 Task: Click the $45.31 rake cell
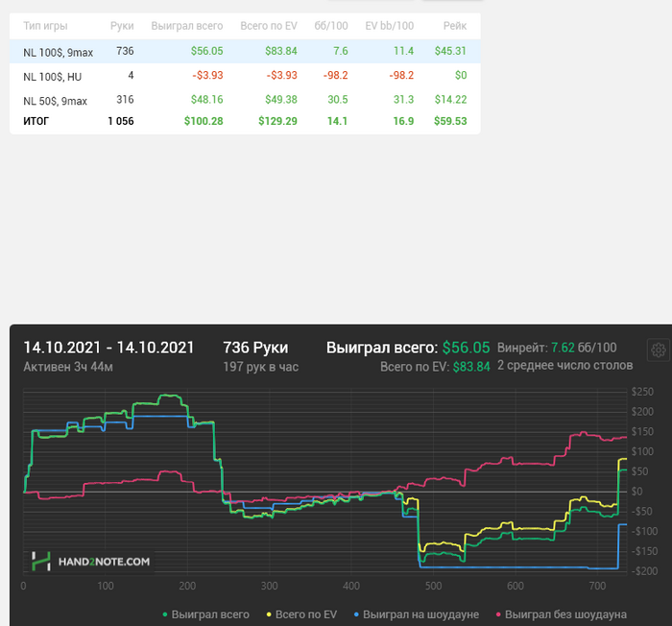(450, 51)
